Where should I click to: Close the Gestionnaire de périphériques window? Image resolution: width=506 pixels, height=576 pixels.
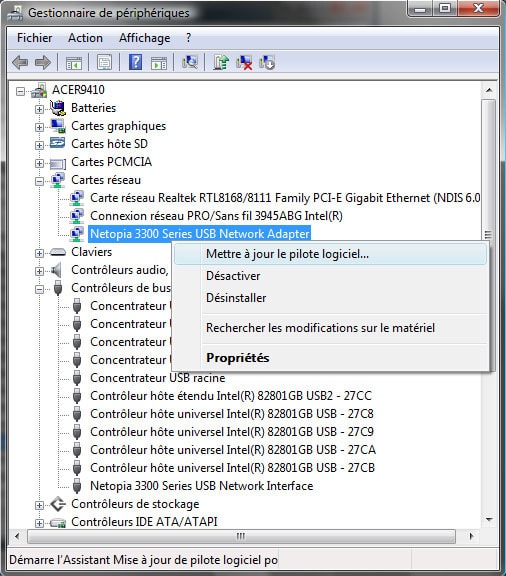(x=478, y=9)
